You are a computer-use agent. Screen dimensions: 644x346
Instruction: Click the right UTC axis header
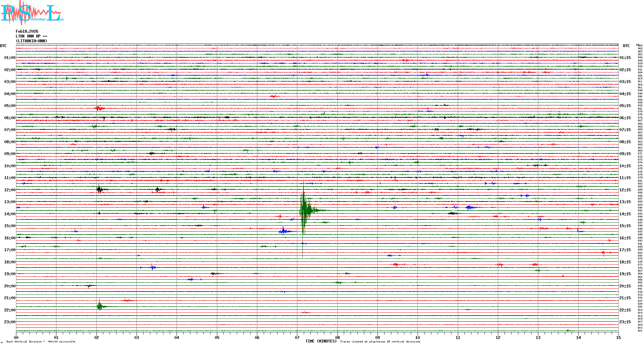[626, 46]
